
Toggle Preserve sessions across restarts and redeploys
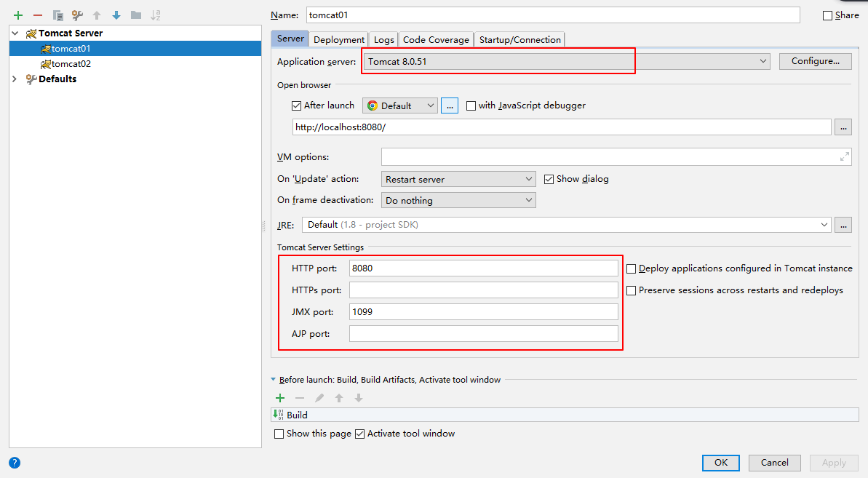click(x=632, y=290)
